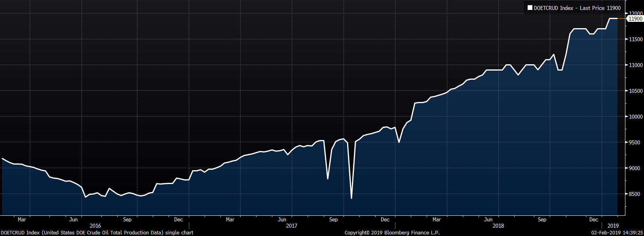644x236 pixels.
Task: Click the chart title in the footer
Action: point(97,233)
